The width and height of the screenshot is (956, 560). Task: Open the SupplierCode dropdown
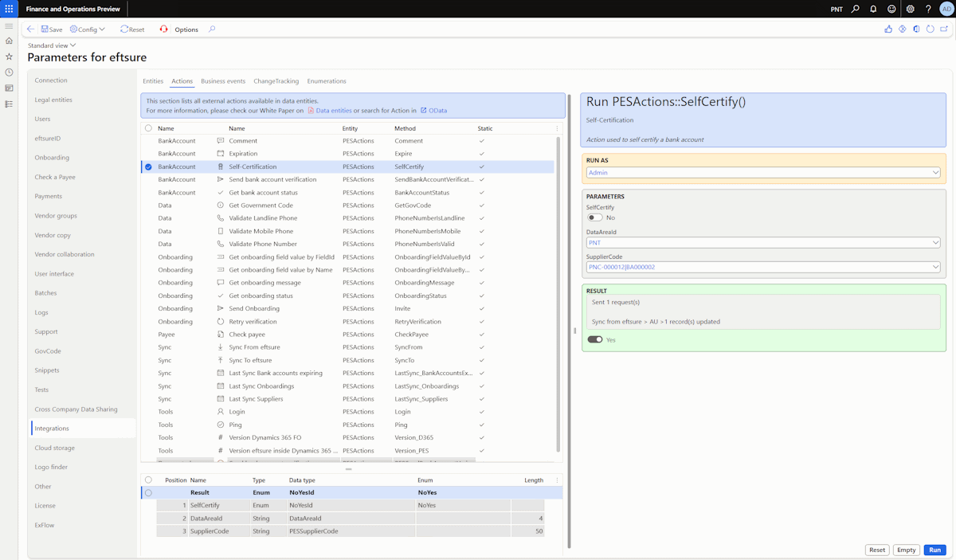[x=763, y=268]
